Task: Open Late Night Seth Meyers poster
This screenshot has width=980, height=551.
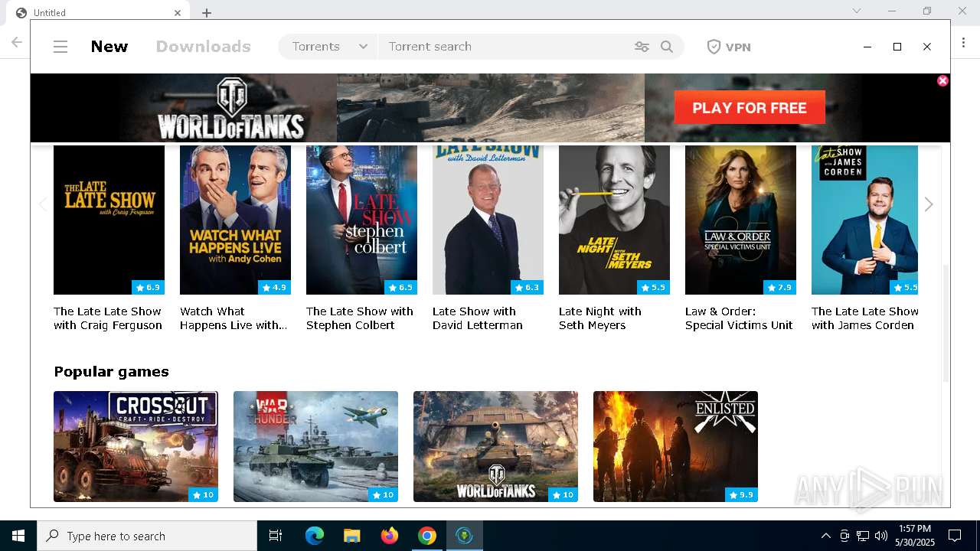Action: point(614,220)
